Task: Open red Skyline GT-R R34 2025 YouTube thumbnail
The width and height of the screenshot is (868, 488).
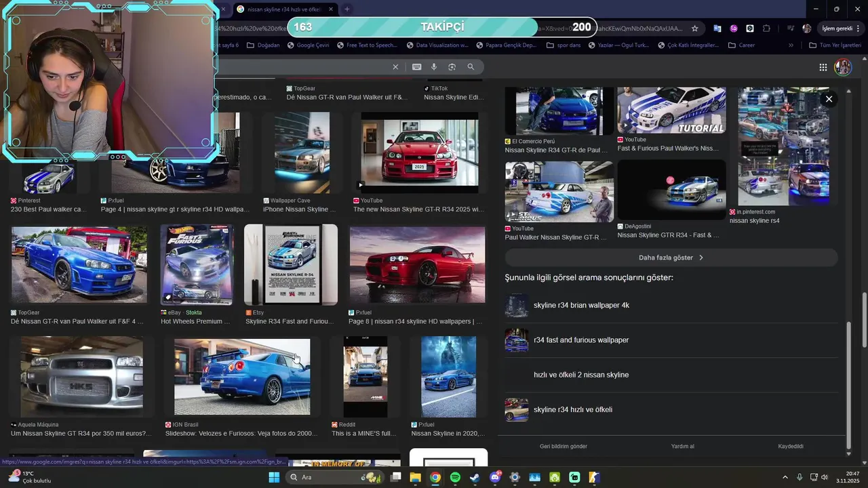Action: click(x=420, y=152)
